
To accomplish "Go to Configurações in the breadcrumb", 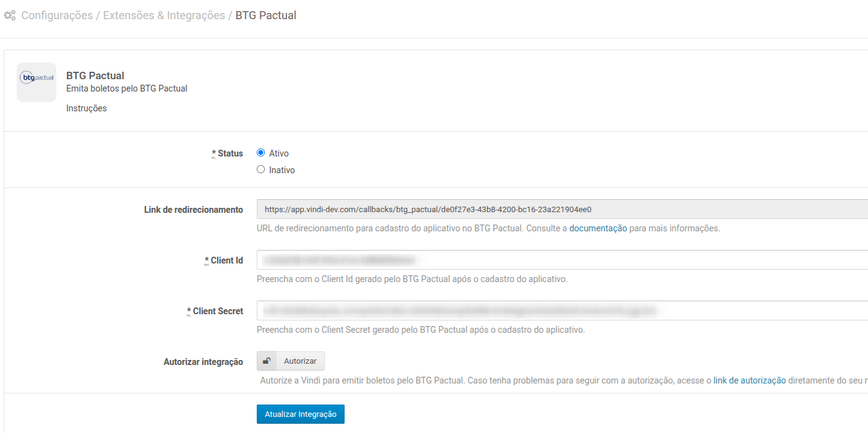I will coord(57,15).
